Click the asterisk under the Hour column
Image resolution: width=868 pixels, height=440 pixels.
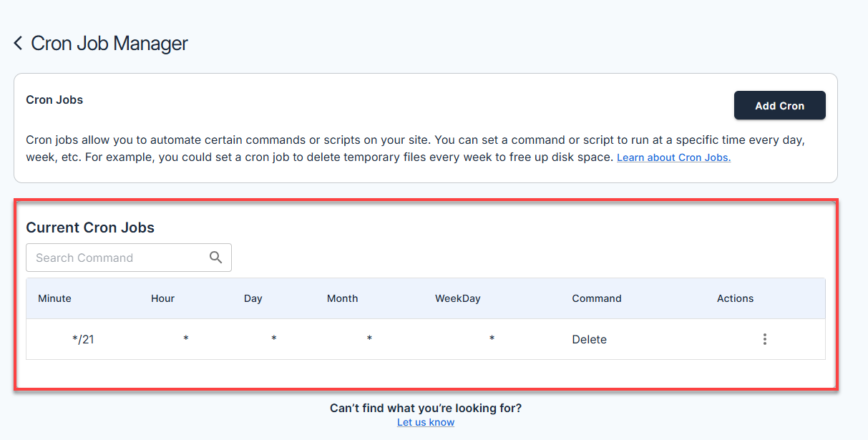tap(186, 339)
